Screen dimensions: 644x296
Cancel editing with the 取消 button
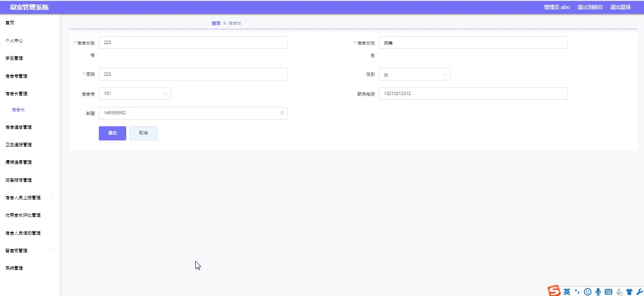click(143, 133)
